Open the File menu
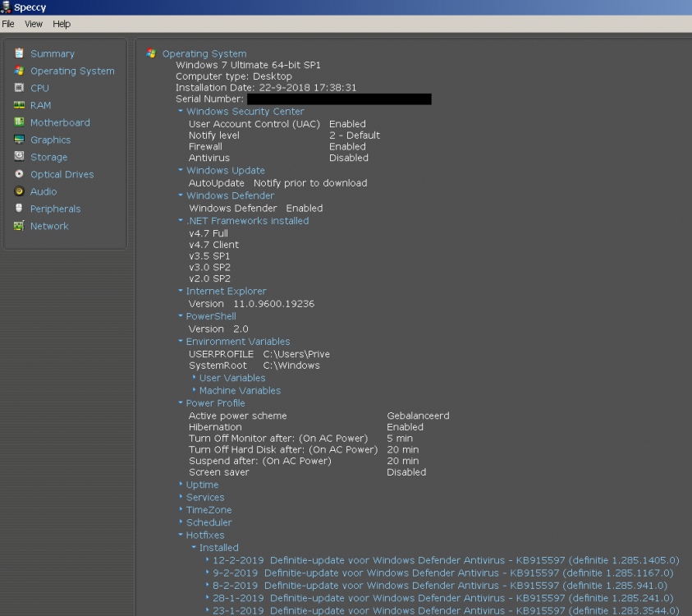This screenshot has width=692, height=616. pos(8,24)
